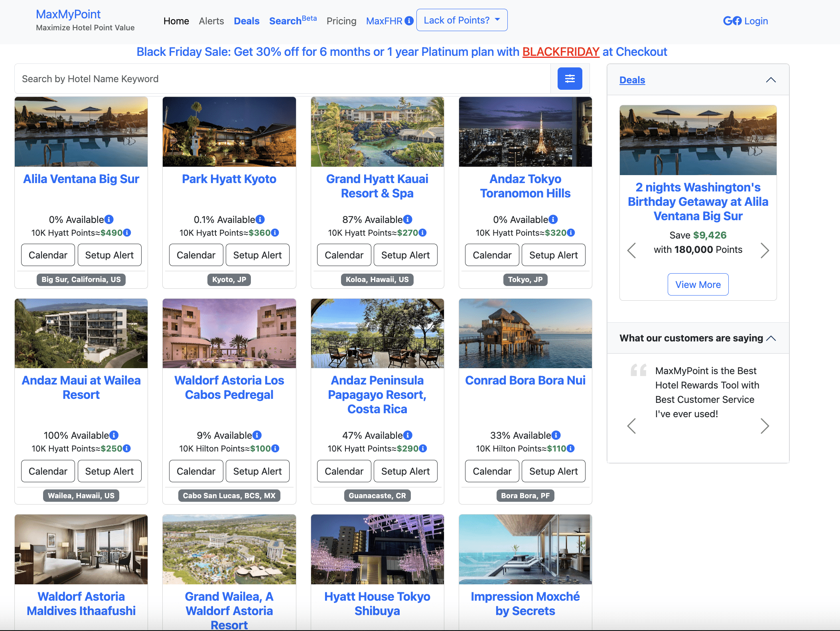This screenshot has height=631, width=840.
Task: Expand the Lack of Points dropdown
Action: (462, 20)
